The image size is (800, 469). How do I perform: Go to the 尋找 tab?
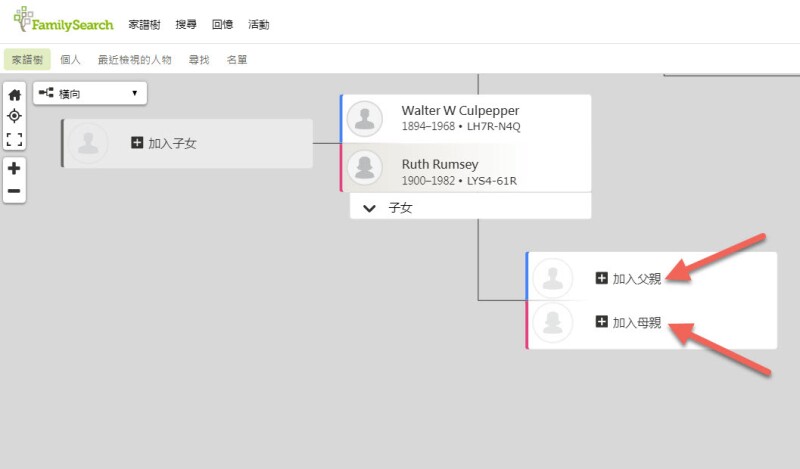tap(199, 60)
